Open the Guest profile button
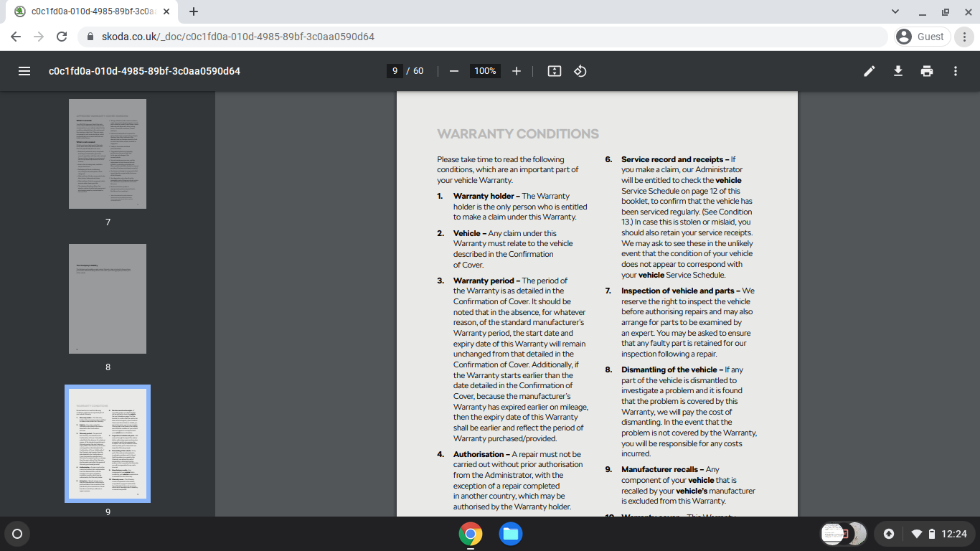The image size is (980, 551). 923,37
